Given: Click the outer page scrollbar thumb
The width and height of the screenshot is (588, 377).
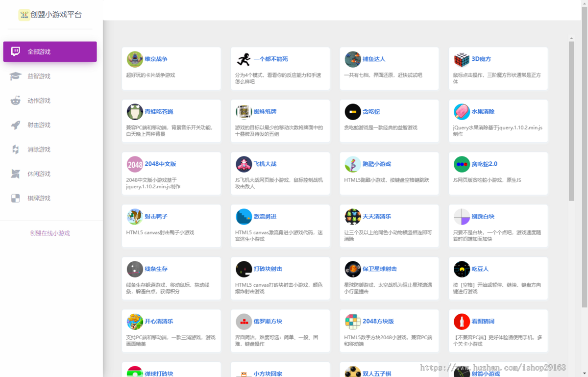Looking at the screenshot, I should tap(585, 157).
